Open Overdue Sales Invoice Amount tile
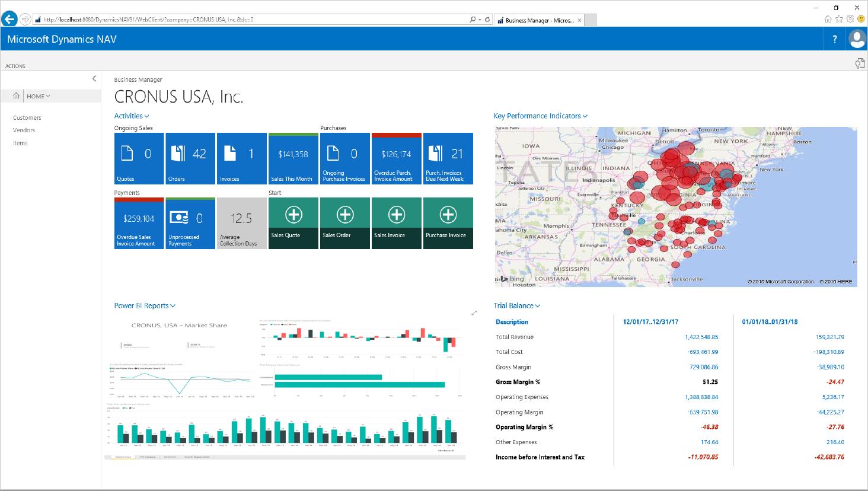Screen dimensions: 868x491 [139, 223]
